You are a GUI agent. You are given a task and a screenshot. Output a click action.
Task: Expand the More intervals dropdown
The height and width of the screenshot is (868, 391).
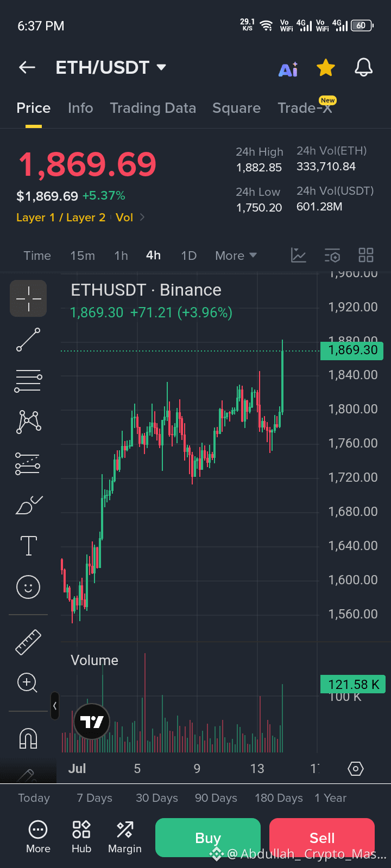pyautogui.click(x=236, y=256)
